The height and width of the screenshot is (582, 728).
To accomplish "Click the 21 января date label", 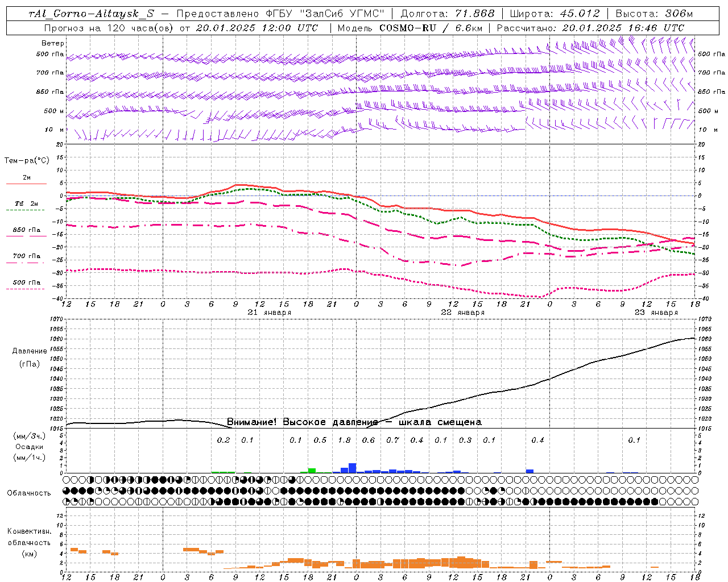I will click(x=269, y=313).
